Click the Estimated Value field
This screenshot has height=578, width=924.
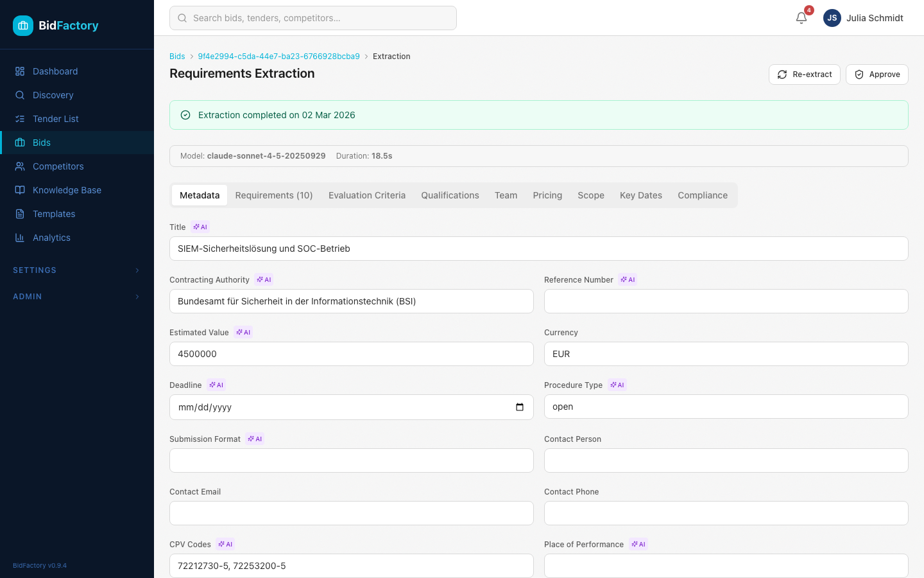tap(352, 354)
